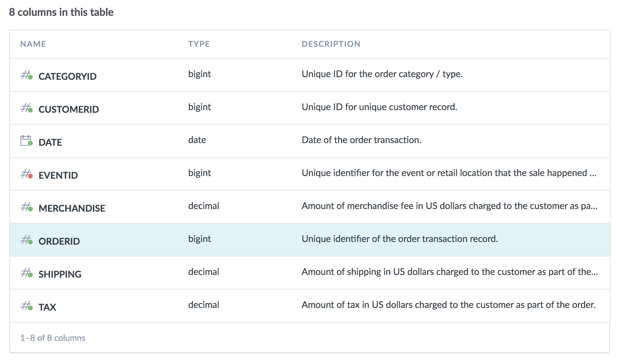
Task: Click the numeric type icon beside TAX
Action: [x=27, y=306]
